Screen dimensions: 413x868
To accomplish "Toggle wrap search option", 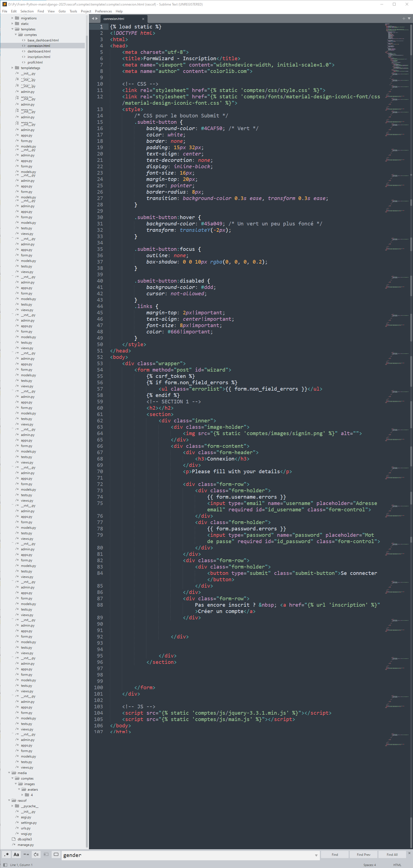I will (x=36, y=855).
